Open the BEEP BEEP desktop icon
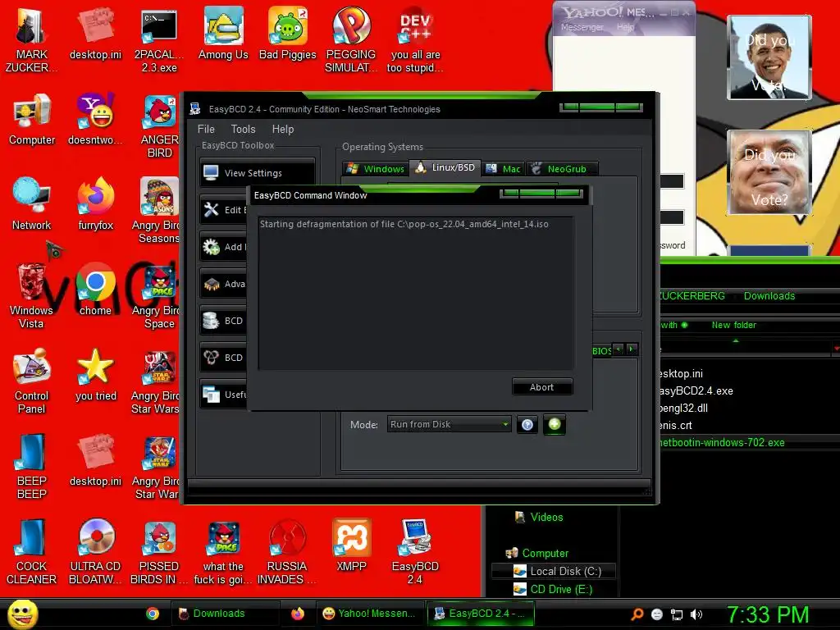Viewport: 840px width, 630px height. pyautogui.click(x=32, y=467)
